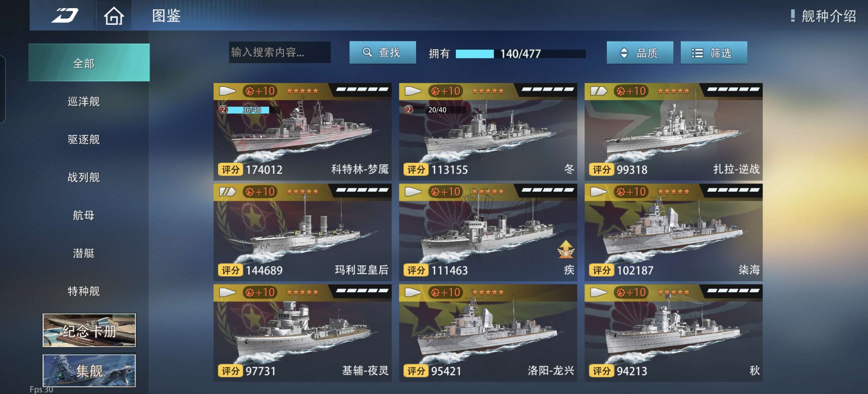
Task: Click the red number 2 badge on 科特林-梦魇
Action: (x=223, y=110)
